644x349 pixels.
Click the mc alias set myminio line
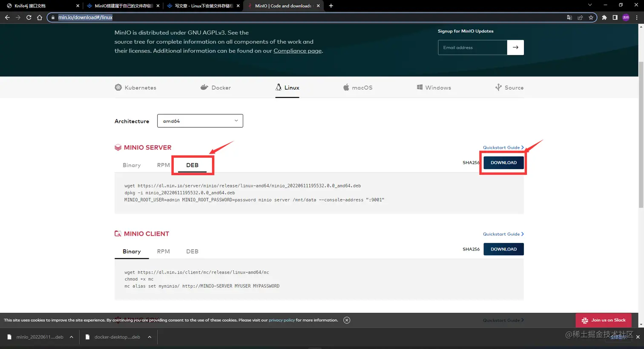(202, 286)
